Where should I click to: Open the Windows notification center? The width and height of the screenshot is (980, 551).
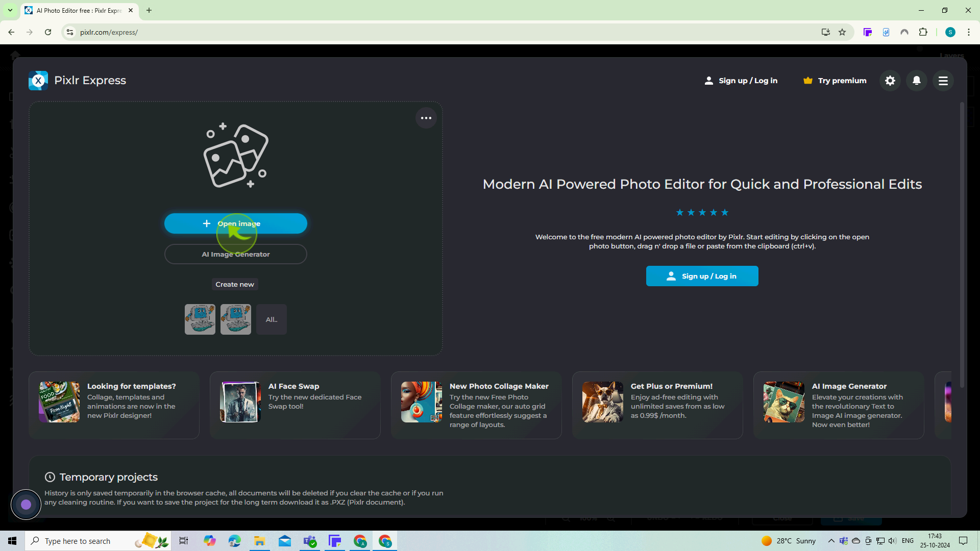tap(963, 541)
